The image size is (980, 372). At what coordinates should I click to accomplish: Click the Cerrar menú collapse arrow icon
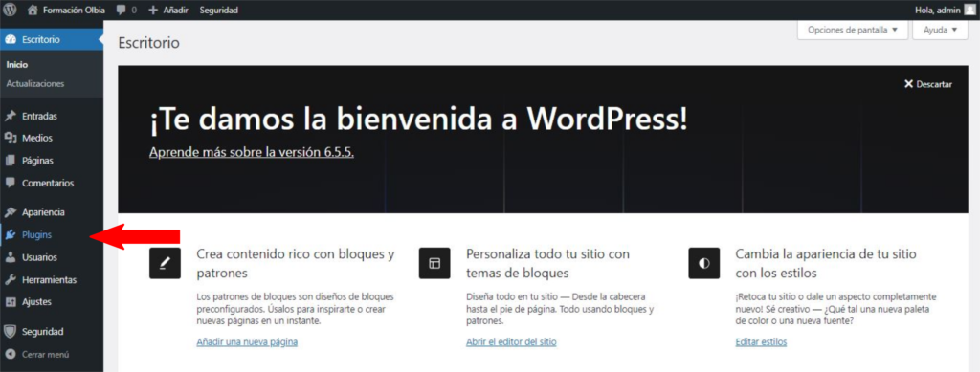(x=10, y=354)
